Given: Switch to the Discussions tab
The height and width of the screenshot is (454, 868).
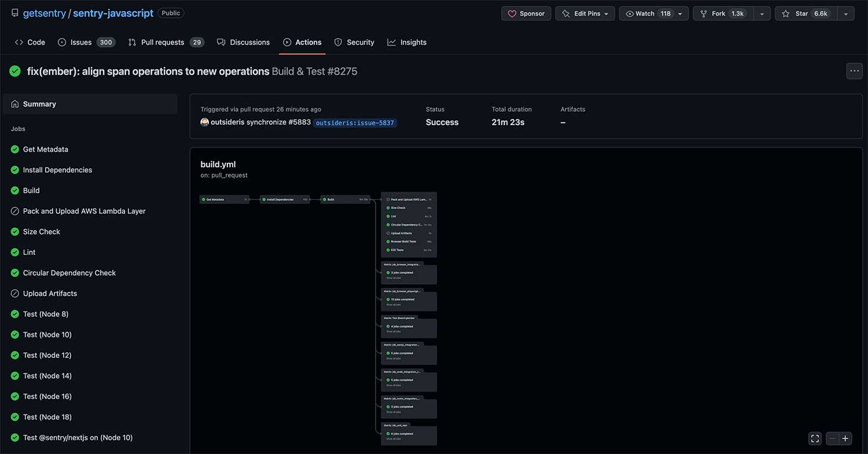Looking at the screenshot, I should click(243, 42).
